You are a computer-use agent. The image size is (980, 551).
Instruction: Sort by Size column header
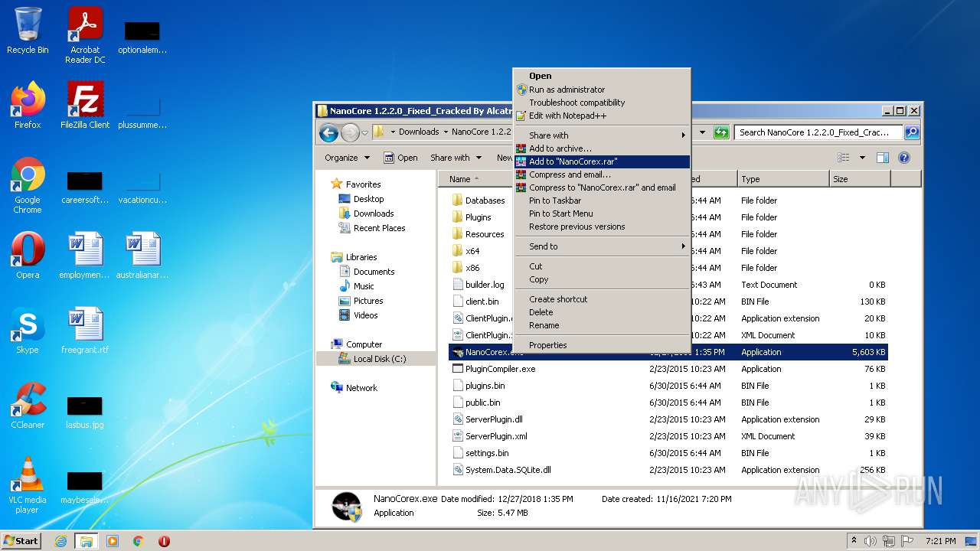pos(860,179)
